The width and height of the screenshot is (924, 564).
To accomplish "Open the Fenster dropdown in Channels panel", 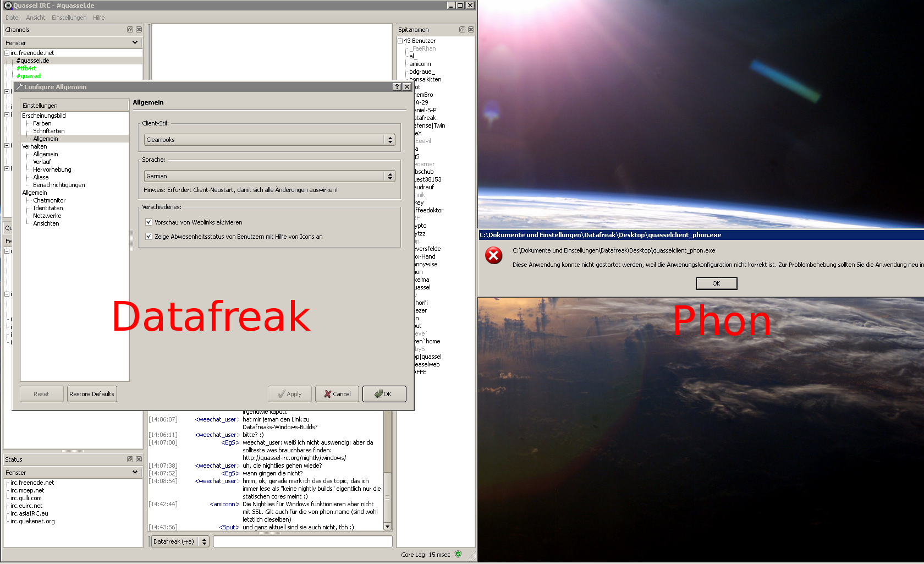I will click(x=73, y=42).
